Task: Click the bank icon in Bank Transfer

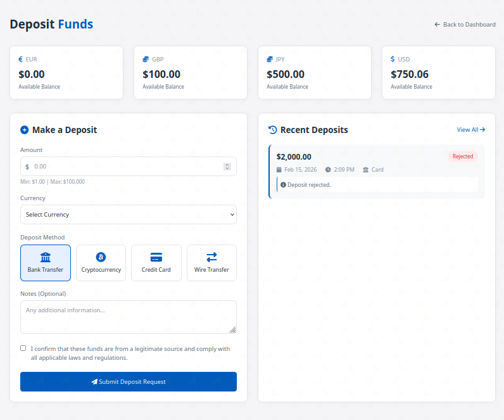Action: point(46,257)
